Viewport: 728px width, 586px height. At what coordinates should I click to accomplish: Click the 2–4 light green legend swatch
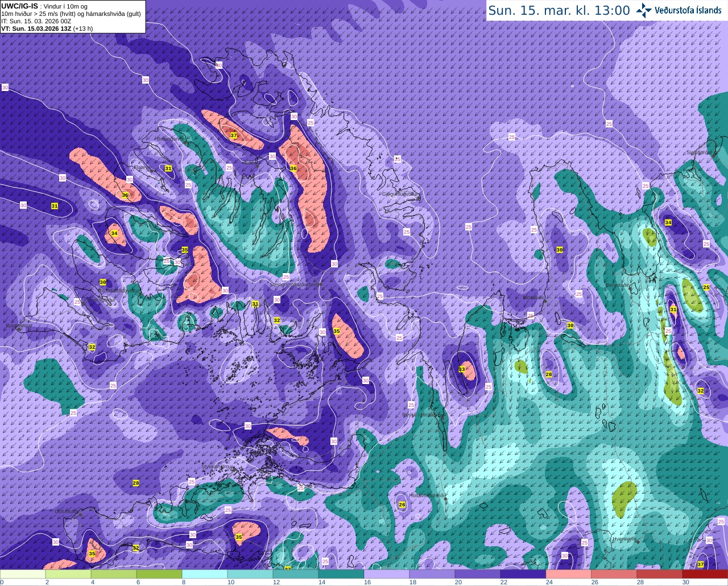click(68, 574)
